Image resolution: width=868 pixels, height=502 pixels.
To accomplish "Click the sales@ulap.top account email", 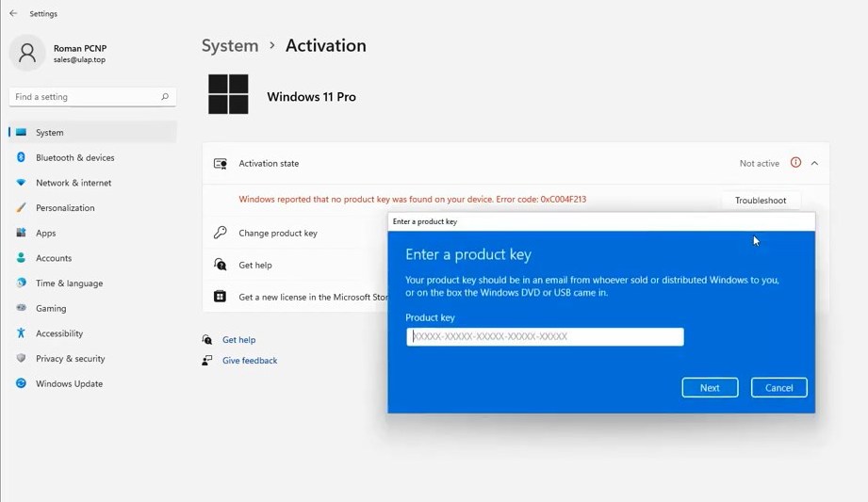I will tap(79, 59).
